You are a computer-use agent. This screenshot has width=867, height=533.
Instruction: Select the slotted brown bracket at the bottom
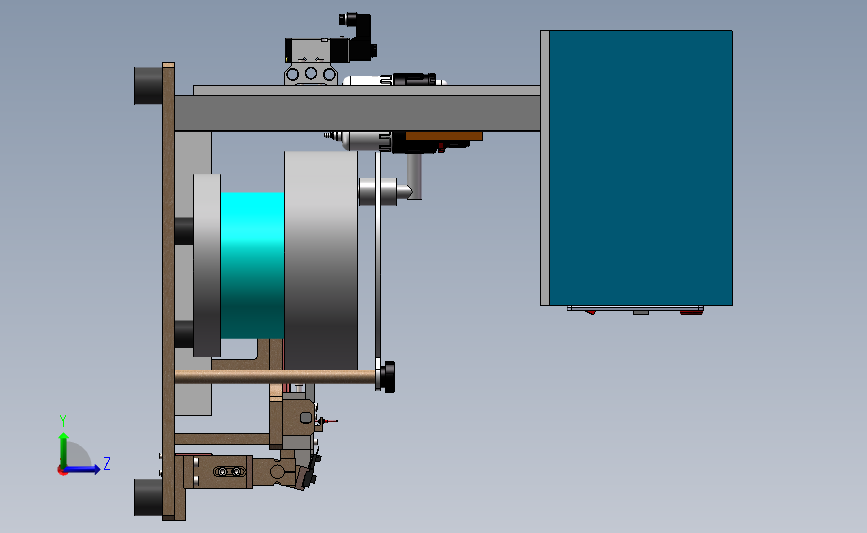(x=218, y=471)
